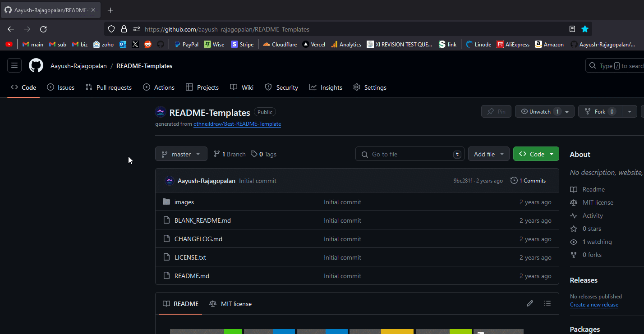The height and width of the screenshot is (334, 644).
Task: Open the Amazon bookmark
Action: click(x=549, y=44)
